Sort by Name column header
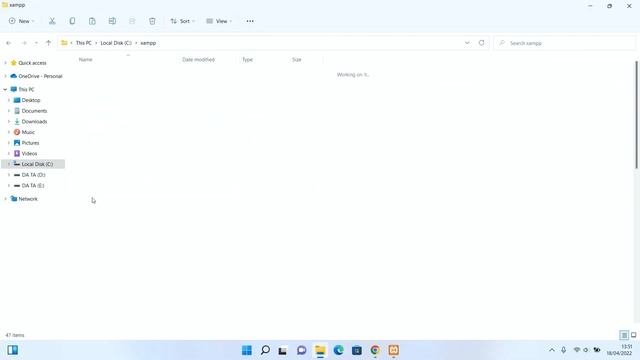The width and height of the screenshot is (640, 360). 85,60
